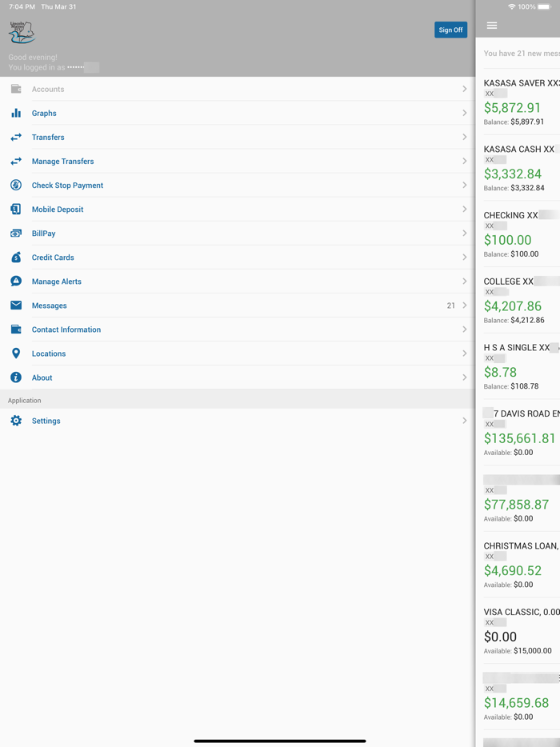
Task: Tap the Transfers arrows icon
Action: coord(16,137)
